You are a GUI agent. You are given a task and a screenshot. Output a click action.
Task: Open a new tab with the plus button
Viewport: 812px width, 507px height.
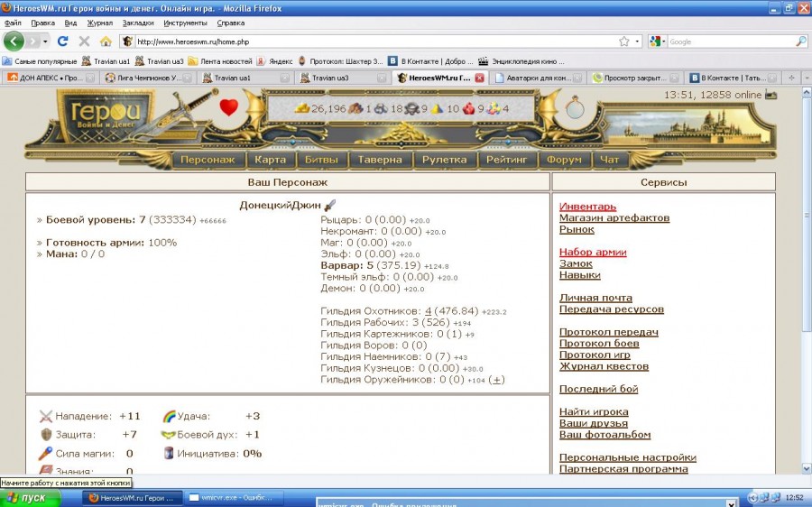pyautogui.click(x=791, y=78)
